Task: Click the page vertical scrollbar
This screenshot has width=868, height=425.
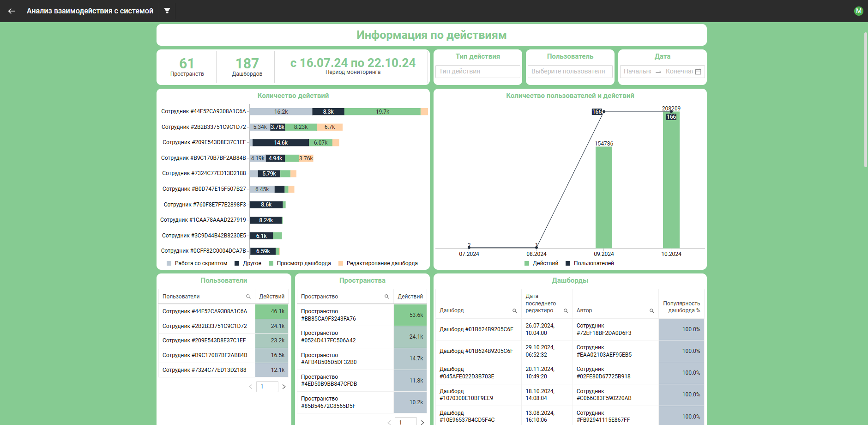Action: coord(865,99)
